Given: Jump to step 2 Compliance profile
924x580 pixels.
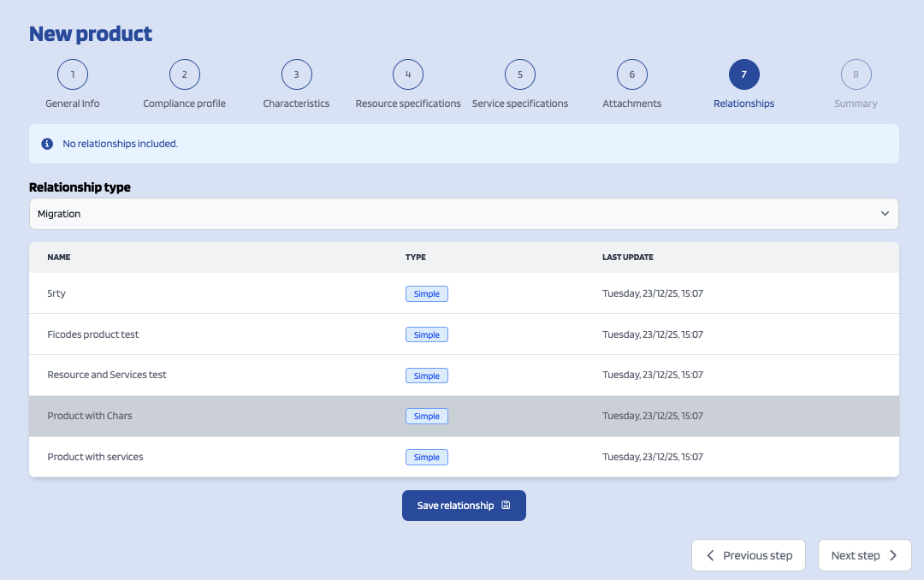Looking at the screenshot, I should pyautogui.click(x=185, y=74).
